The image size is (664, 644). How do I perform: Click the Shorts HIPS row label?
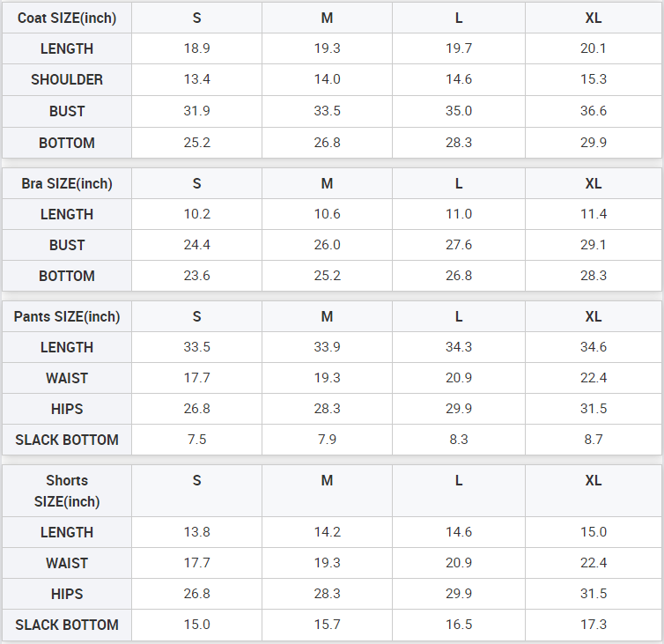(x=67, y=594)
